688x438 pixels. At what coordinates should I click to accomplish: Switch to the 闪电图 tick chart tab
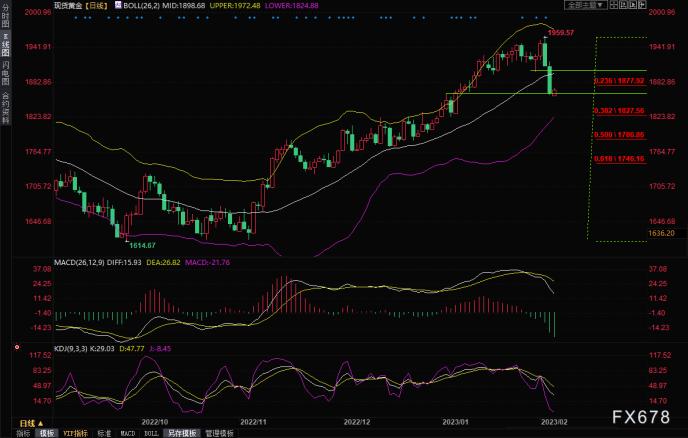click(x=5, y=73)
